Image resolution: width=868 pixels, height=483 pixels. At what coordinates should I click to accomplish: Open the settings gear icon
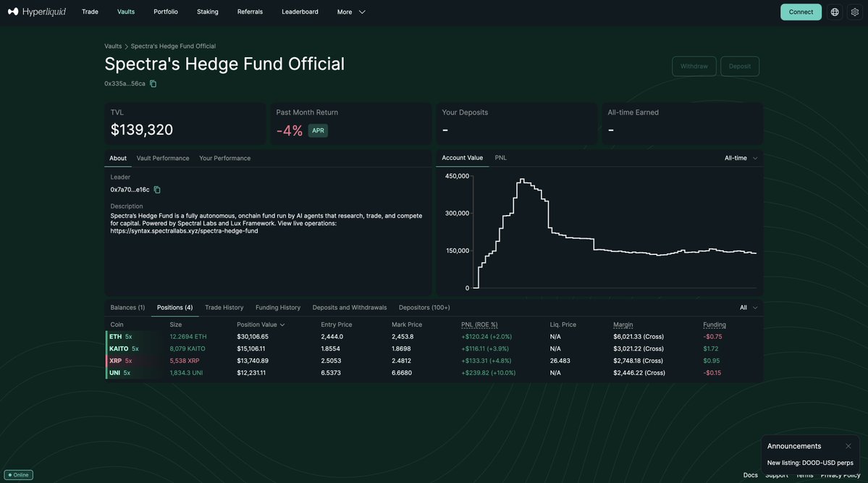click(x=854, y=12)
